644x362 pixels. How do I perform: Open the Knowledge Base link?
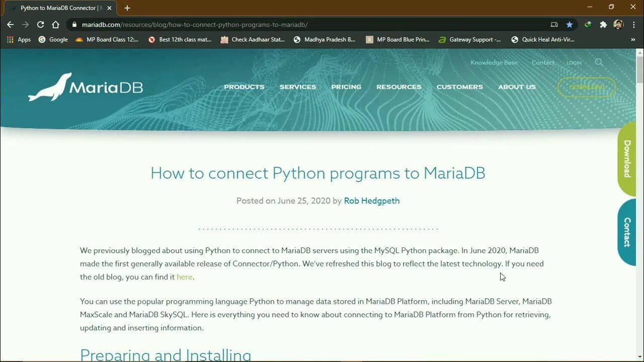pyautogui.click(x=494, y=63)
